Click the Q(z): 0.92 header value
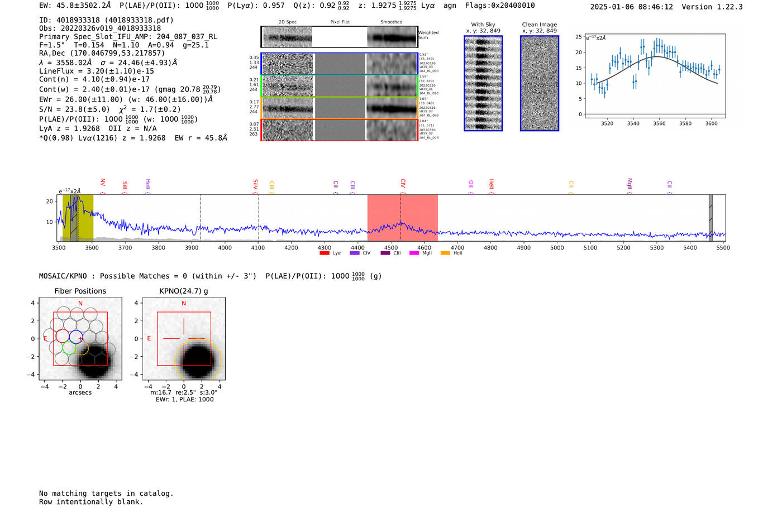782x532 pixels. [x=322, y=6]
